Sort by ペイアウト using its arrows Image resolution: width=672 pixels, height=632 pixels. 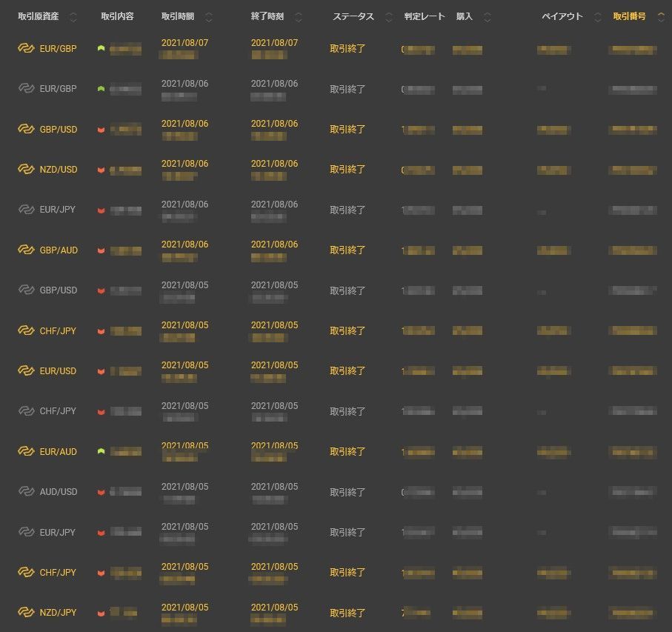(598, 17)
